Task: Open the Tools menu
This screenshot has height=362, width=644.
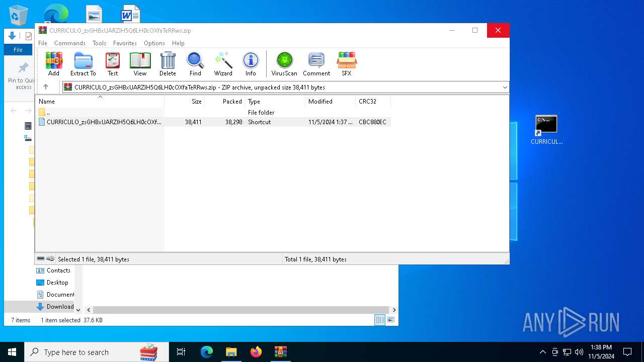Action: (99, 43)
